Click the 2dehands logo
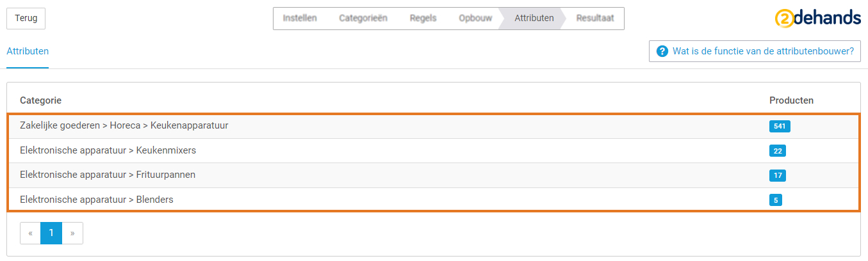The height and width of the screenshot is (261, 868). [x=817, y=18]
